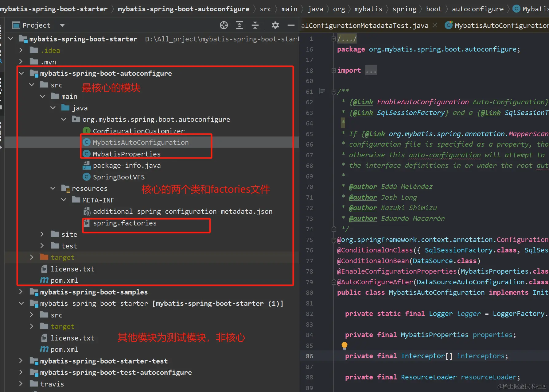Click the Maven pom.xml icon under mybatis-spring-boot-starter (1)
549x392 pixels.
point(44,349)
